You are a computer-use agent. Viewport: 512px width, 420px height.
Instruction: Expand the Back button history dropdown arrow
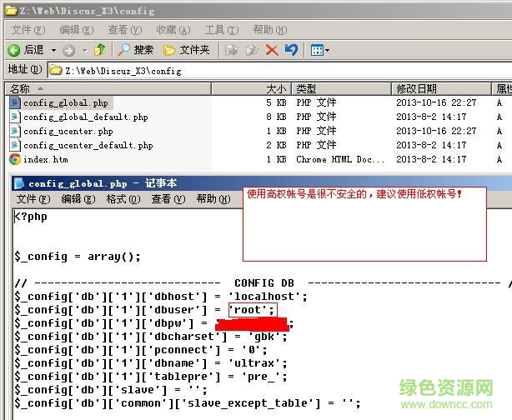[x=54, y=50]
